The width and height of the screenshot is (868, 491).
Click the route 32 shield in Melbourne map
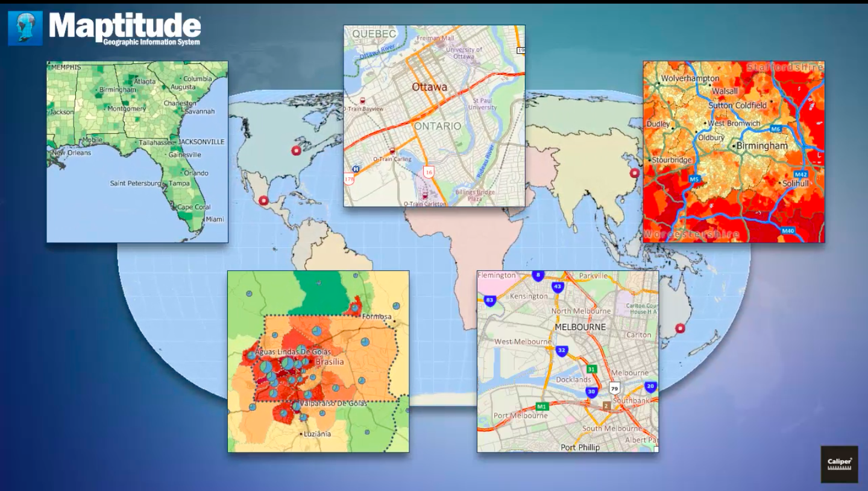pos(561,350)
